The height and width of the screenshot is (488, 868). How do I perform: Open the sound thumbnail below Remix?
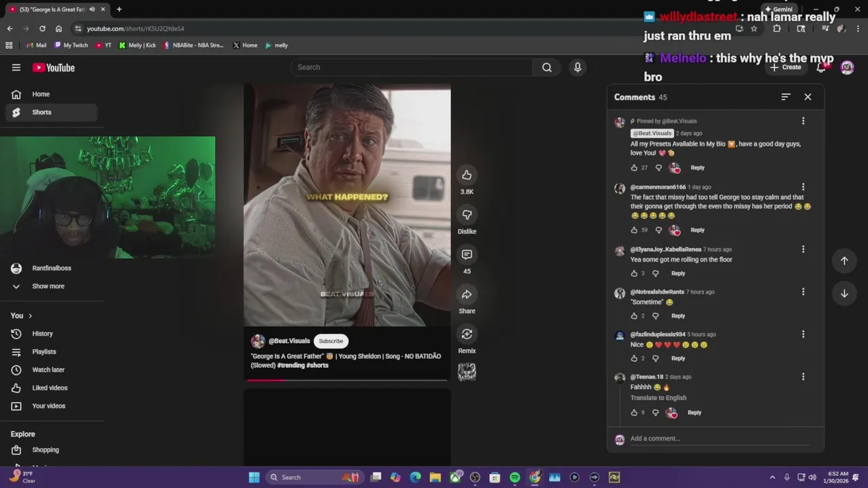pyautogui.click(x=467, y=372)
